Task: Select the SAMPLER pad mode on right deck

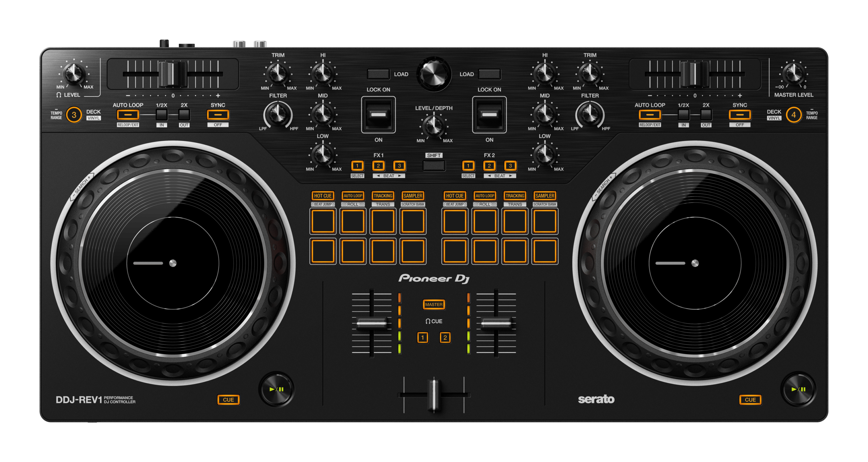Action: (546, 196)
